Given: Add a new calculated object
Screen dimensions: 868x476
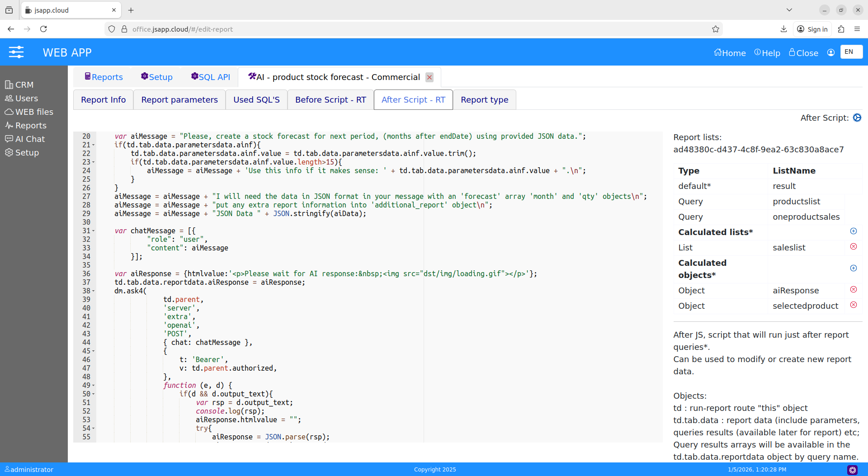Looking at the screenshot, I should pyautogui.click(x=853, y=269).
